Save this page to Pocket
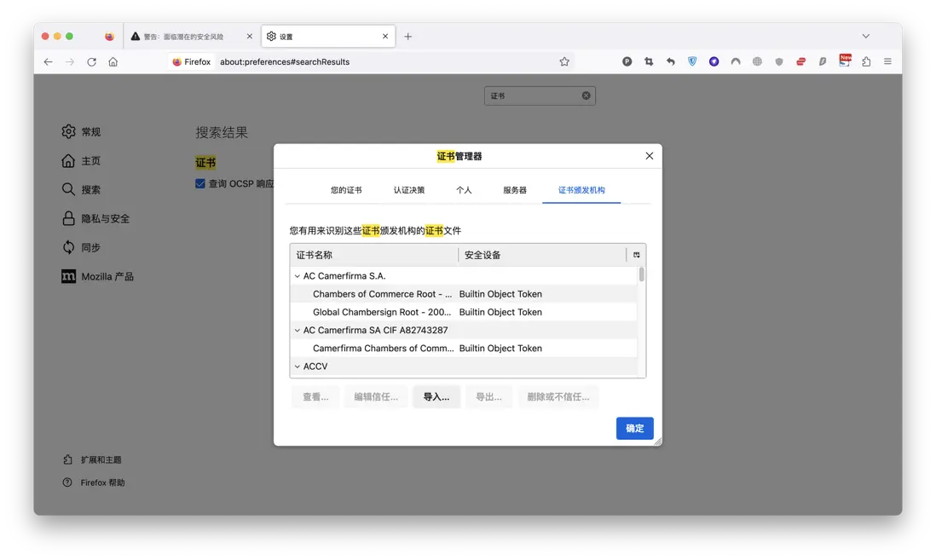 [x=627, y=61]
